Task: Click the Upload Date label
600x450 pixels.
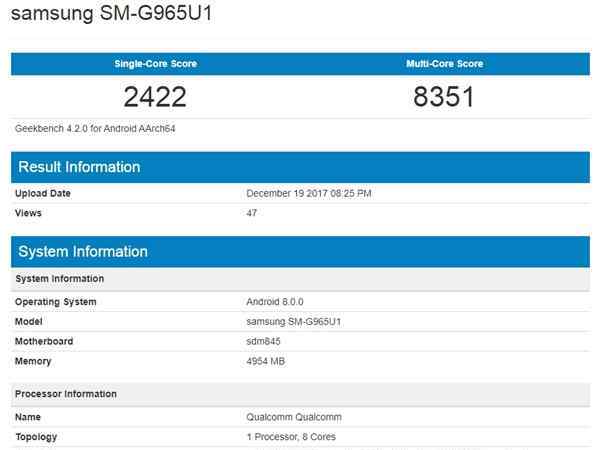Action: [x=42, y=193]
